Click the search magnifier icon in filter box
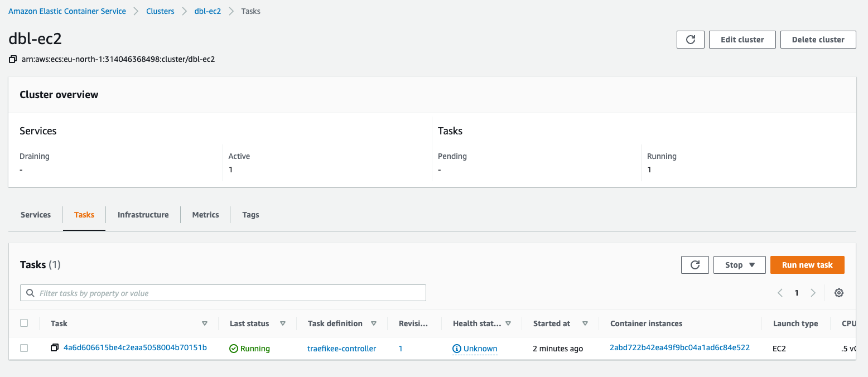The image size is (868, 377). coord(31,293)
